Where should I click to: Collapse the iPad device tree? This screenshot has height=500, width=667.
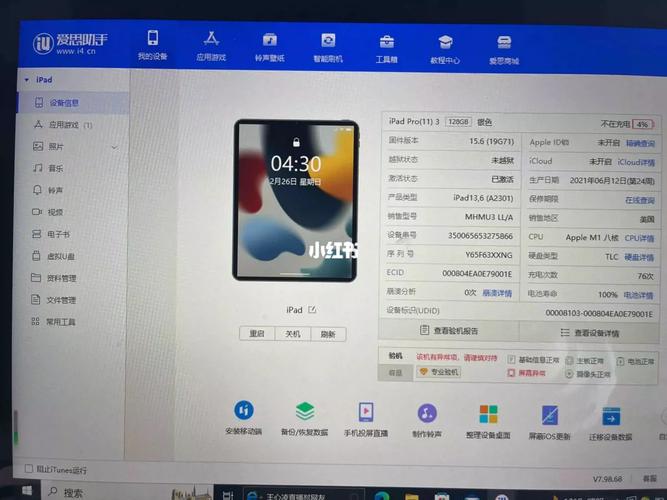[27, 80]
